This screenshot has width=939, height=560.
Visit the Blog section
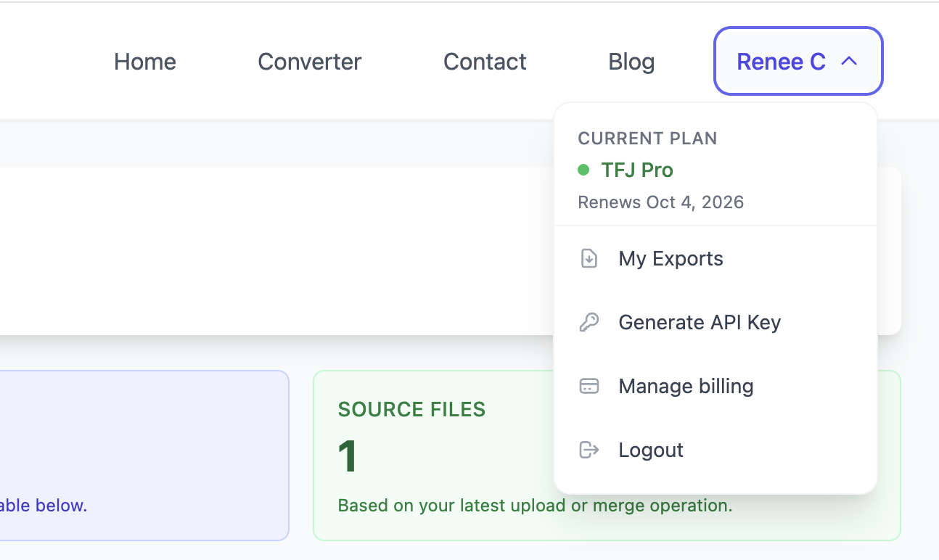[x=631, y=62]
